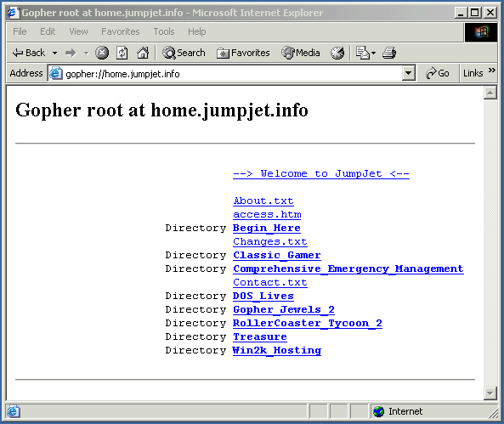Open the Mail dropdown arrow
Viewport: 504px width, 424px height.
(x=373, y=53)
